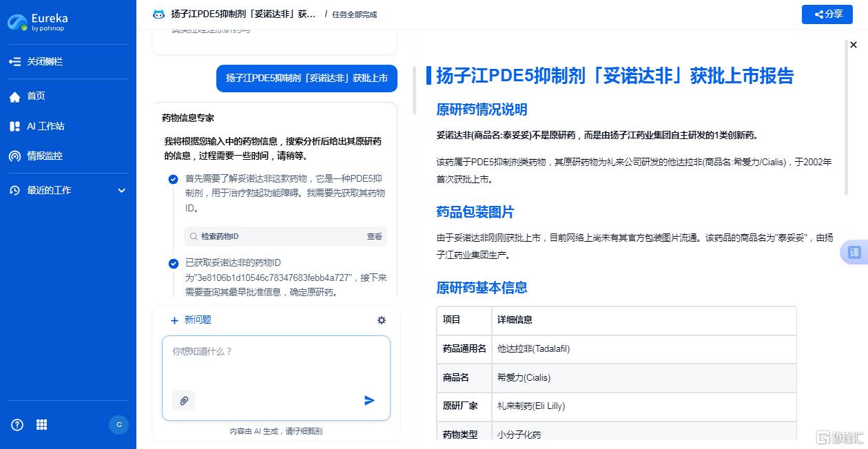This screenshot has height=449, width=868.
Task: Click the AI 工作站 menu label
Action: (x=45, y=126)
